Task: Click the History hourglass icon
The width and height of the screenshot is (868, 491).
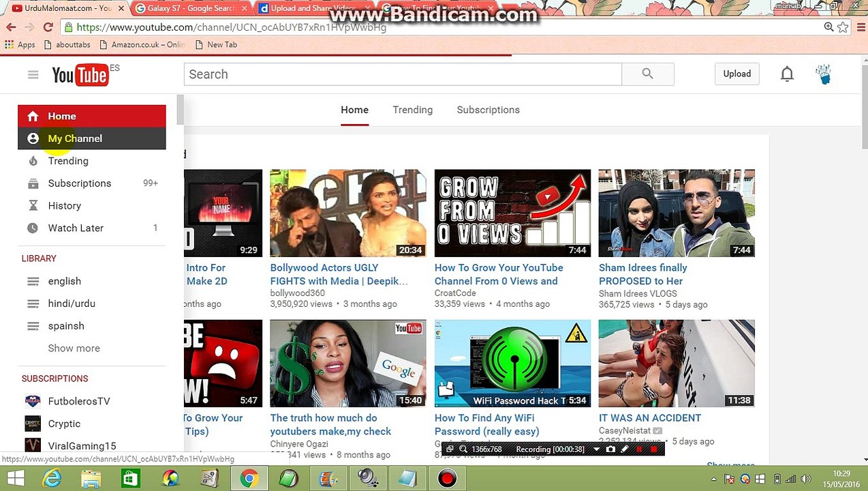Action: [x=33, y=206]
